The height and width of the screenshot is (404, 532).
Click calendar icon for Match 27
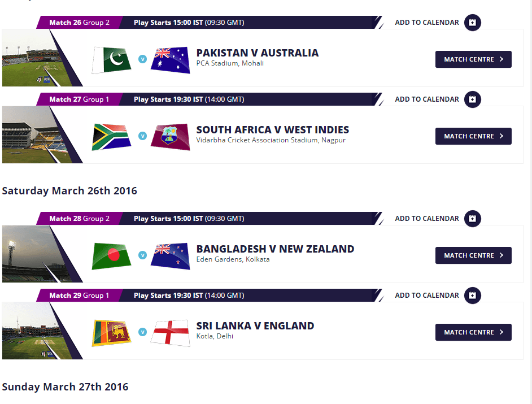[x=473, y=99]
